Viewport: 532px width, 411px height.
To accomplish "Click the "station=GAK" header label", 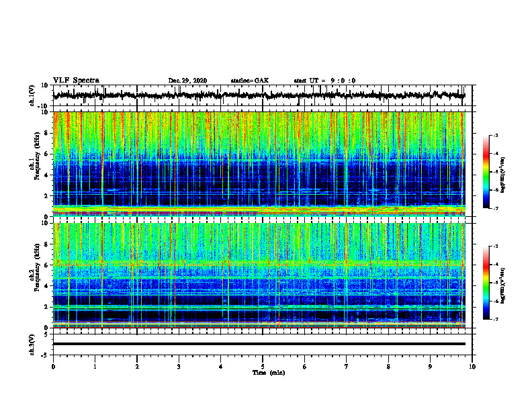I will click(x=250, y=81).
